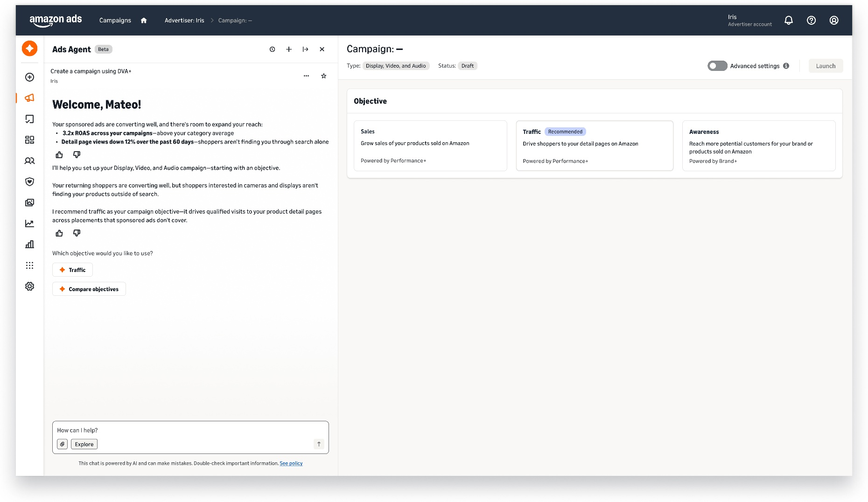Open the user account menu icon
The width and height of the screenshot is (868, 502).
(x=834, y=21)
